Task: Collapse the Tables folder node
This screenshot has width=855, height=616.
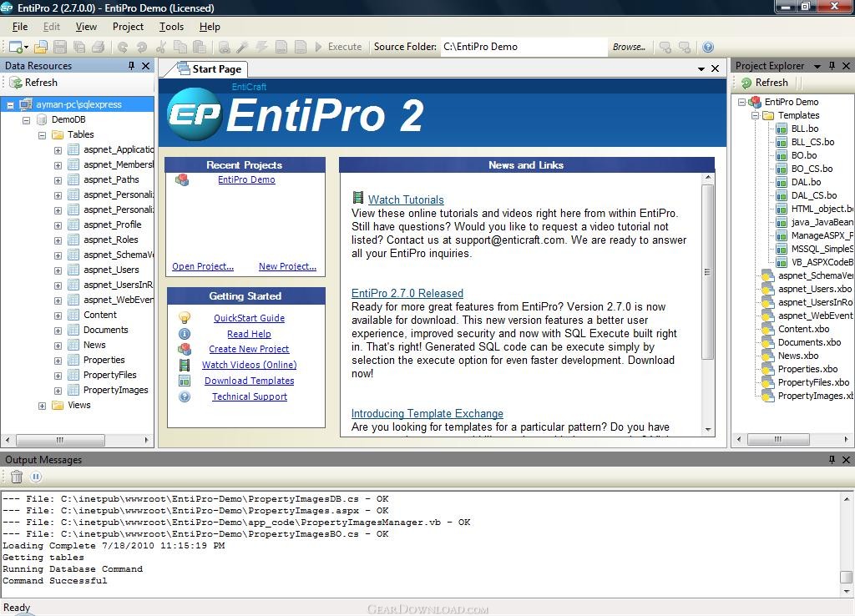Action: pos(42,135)
